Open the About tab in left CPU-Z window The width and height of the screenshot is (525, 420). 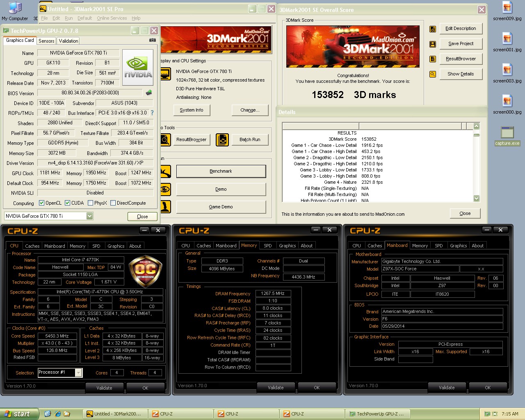click(x=135, y=246)
